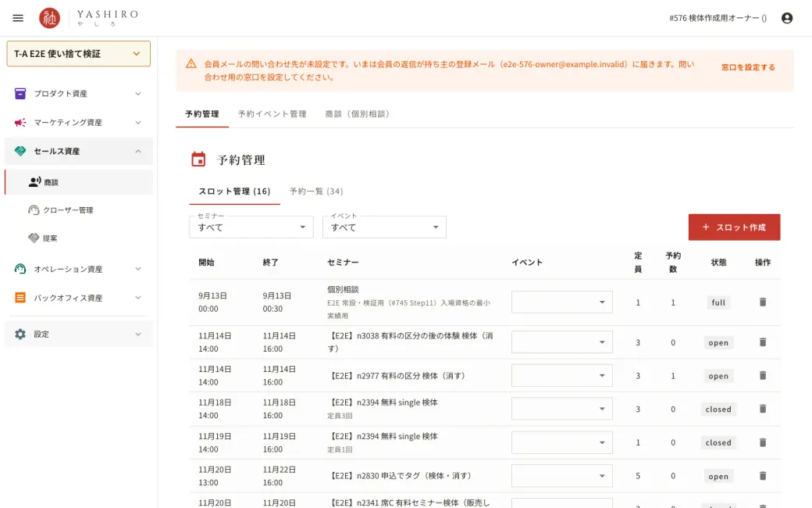Screen dimensions: 812x508
Task: Open the セミナー filter dropdown
Action: pyautogui.click(x=251, y=227)
